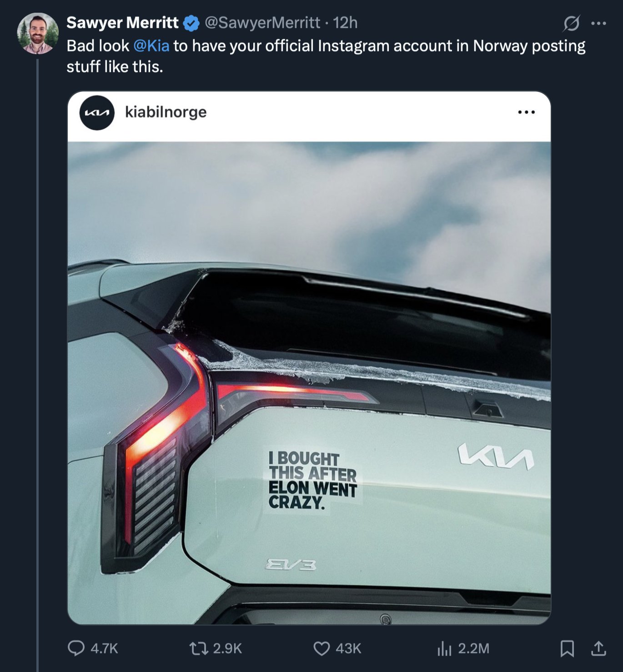Click the kiabilnorge account name
Image resolution: width=623 pixels, height=672 pixels.
click(166, 112)
